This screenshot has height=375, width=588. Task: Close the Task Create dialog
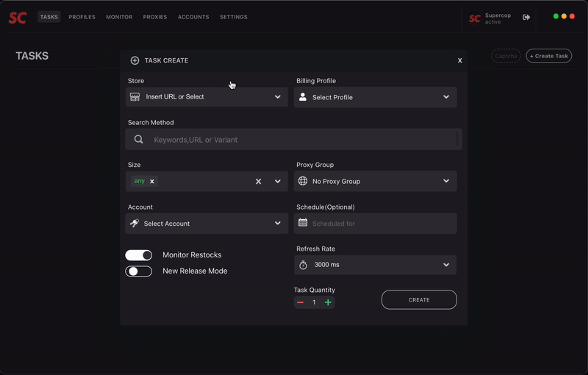click(460, 60)
